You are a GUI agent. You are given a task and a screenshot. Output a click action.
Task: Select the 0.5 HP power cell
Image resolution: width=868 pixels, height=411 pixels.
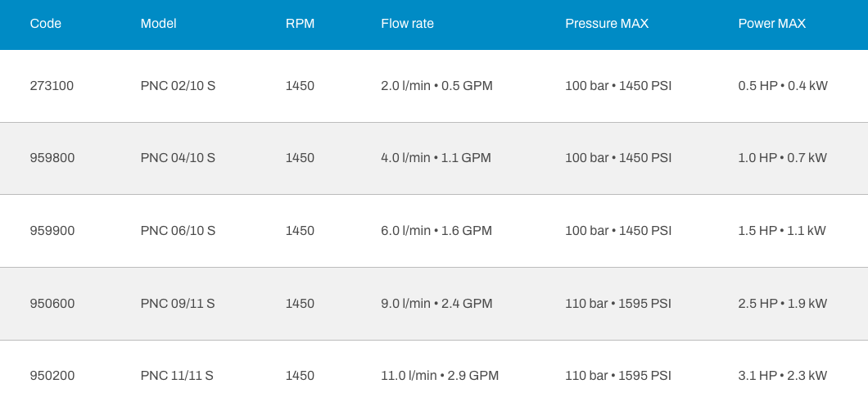782,86
